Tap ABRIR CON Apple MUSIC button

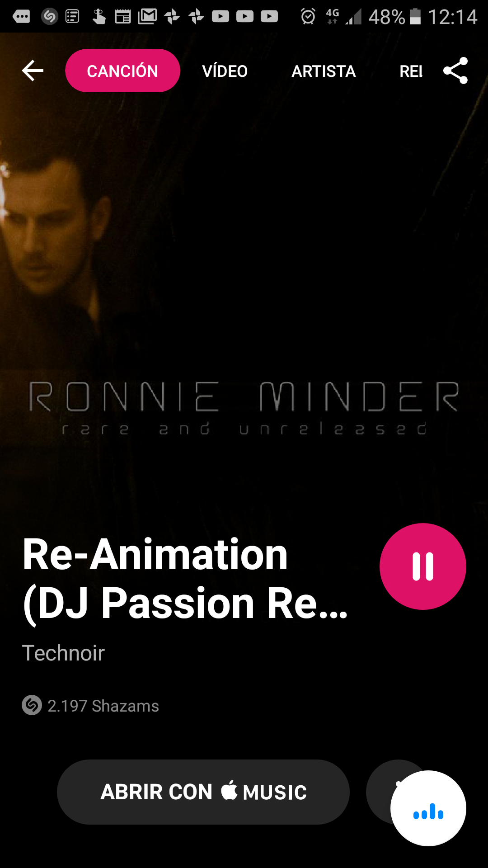pos(203,792)
